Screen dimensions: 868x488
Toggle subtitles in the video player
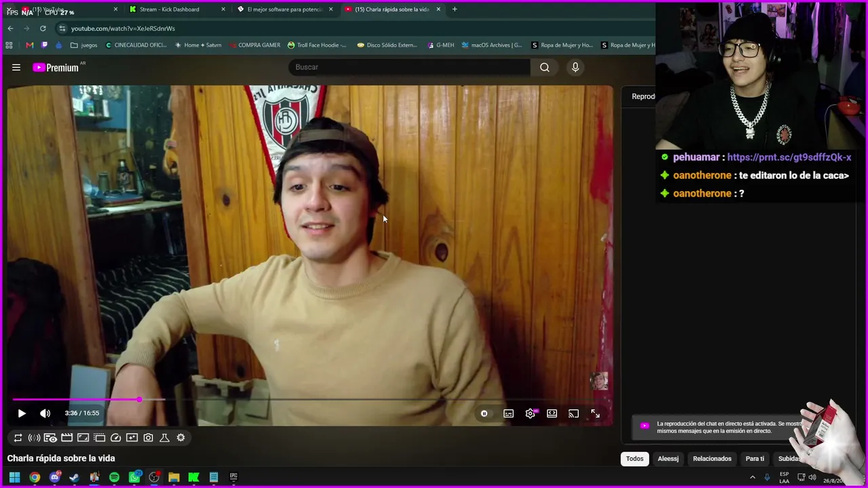click(509, 413)
